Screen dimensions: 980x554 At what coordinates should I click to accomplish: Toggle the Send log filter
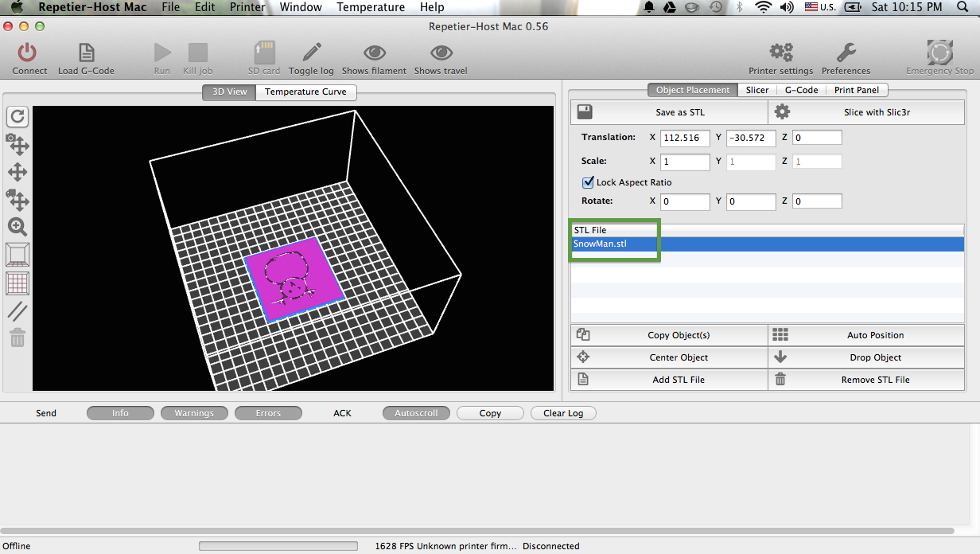46,413
